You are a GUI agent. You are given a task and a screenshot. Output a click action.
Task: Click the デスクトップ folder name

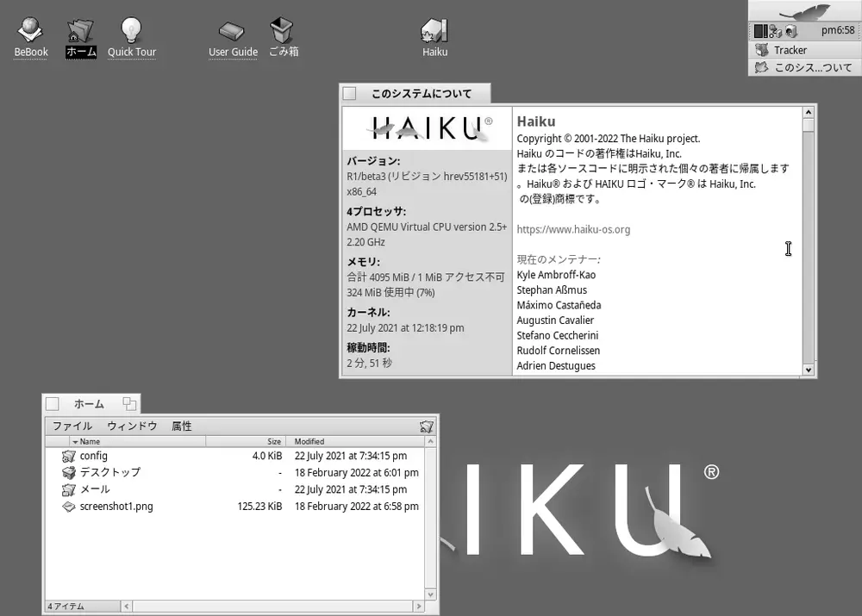pyautogui.click(x=110, y=473)
